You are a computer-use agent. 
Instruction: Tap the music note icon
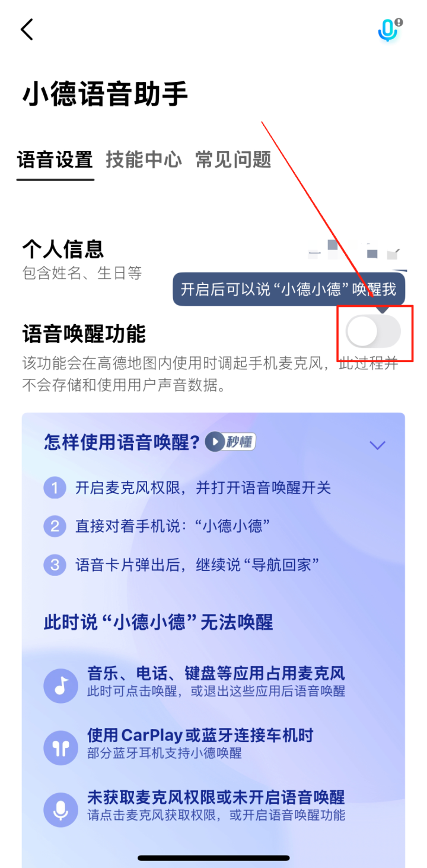click(x=60, y=686)
